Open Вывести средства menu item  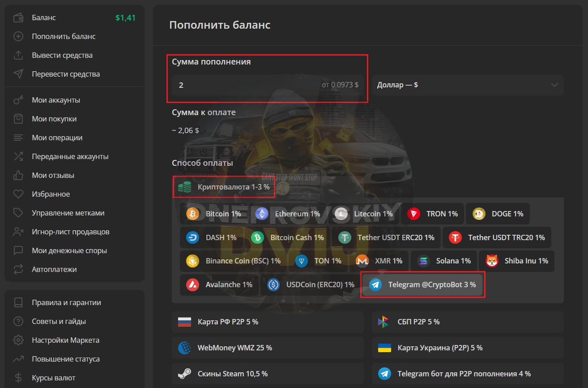click(x=62, y=56)
